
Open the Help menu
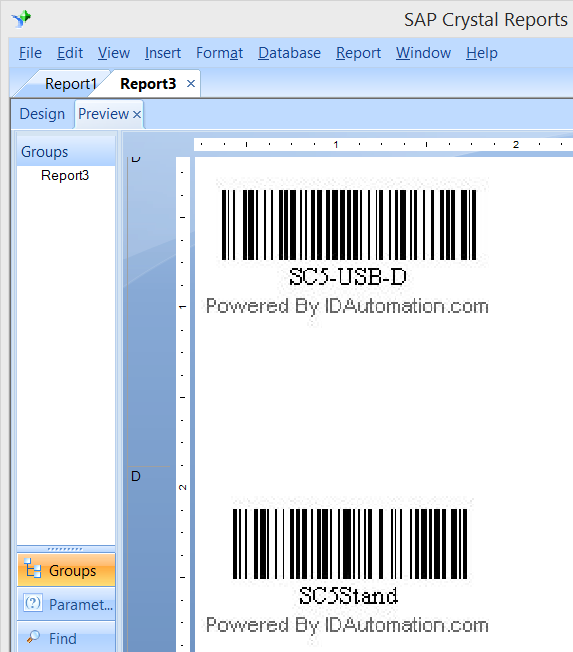tap(482, 53)
